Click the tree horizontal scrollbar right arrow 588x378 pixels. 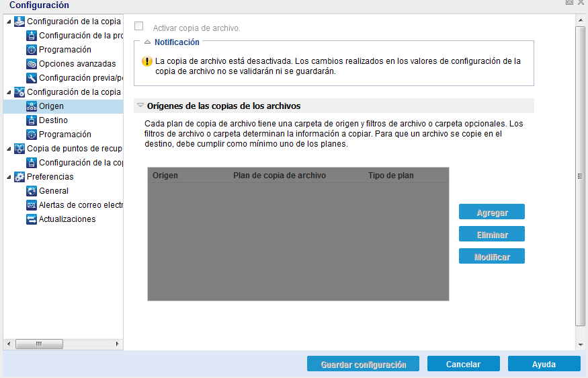[118, 344]
